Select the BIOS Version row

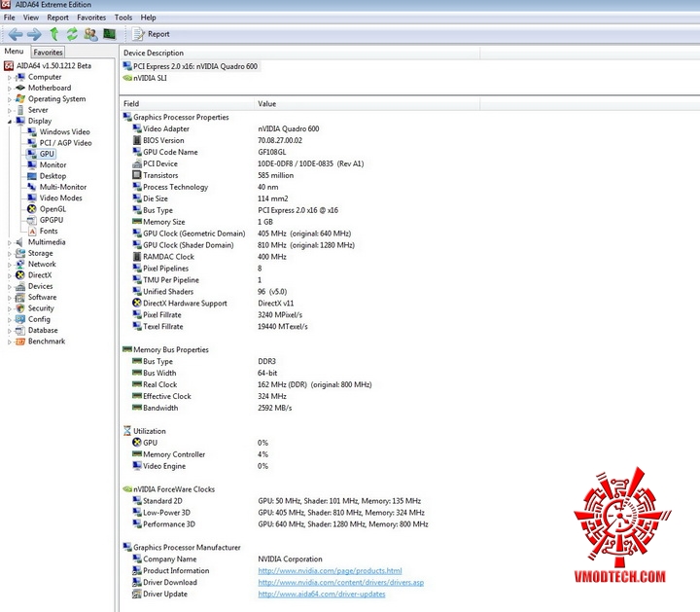coord(217,140)
